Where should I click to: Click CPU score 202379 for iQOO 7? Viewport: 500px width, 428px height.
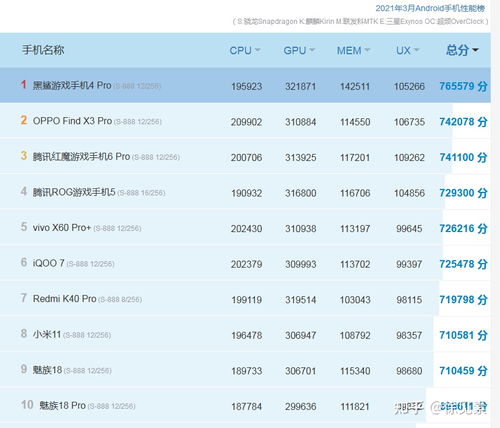coord(247,264)
